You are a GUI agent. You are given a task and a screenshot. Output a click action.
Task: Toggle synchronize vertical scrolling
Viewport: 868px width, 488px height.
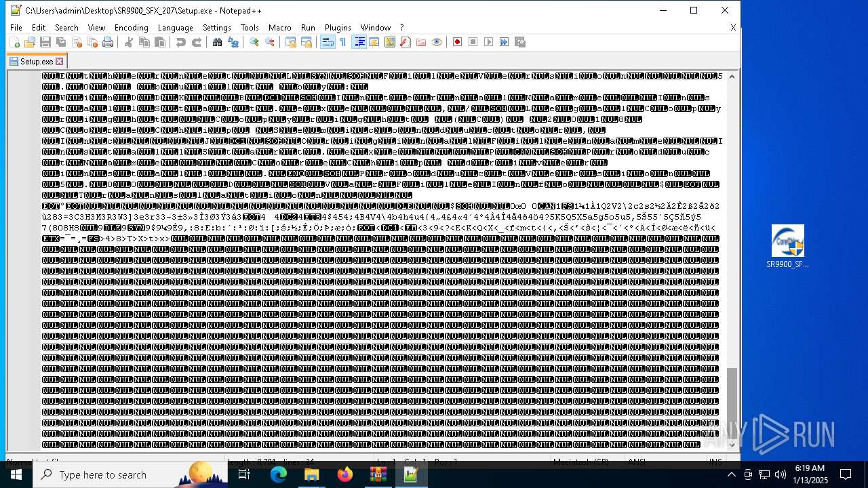291,42
